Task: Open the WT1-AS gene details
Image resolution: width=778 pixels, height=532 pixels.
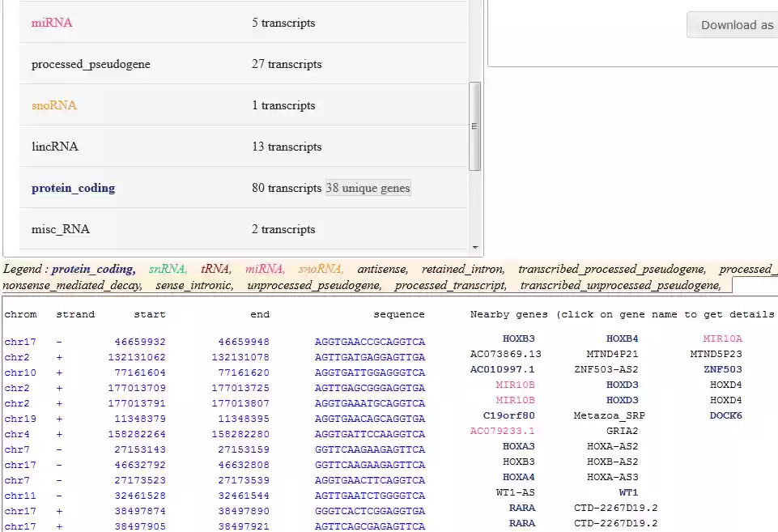Action: [515, 492]
